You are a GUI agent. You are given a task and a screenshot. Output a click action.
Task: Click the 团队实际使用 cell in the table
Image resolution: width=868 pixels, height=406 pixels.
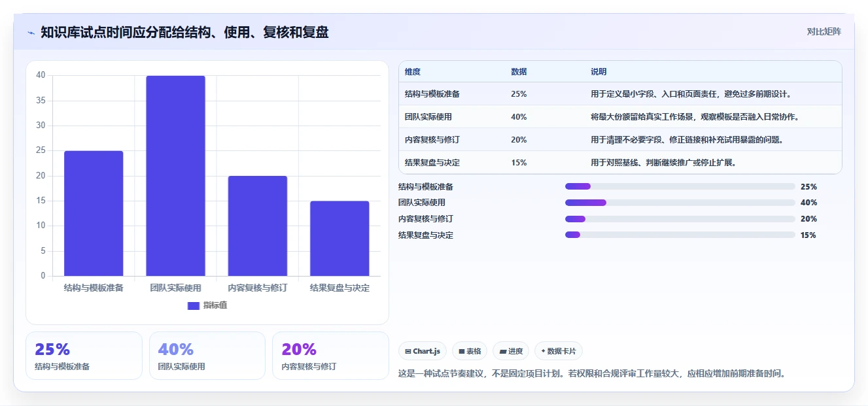click(428, 117)
